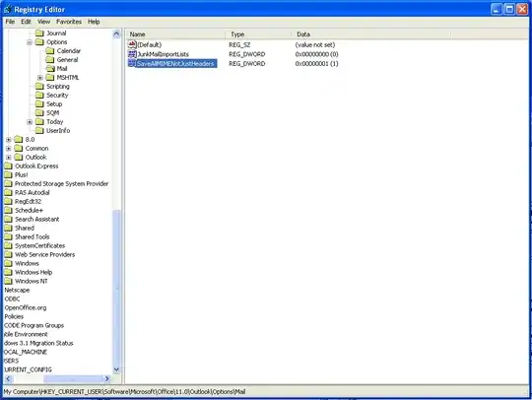Maximize the Registry Editor window

509,9
